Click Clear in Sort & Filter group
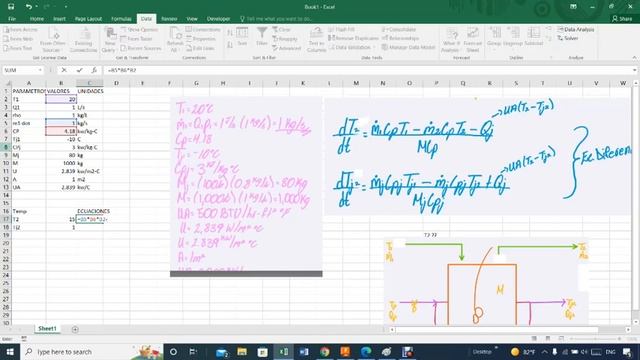Viewport: 640px width, 360px height. tap(282, 30)
